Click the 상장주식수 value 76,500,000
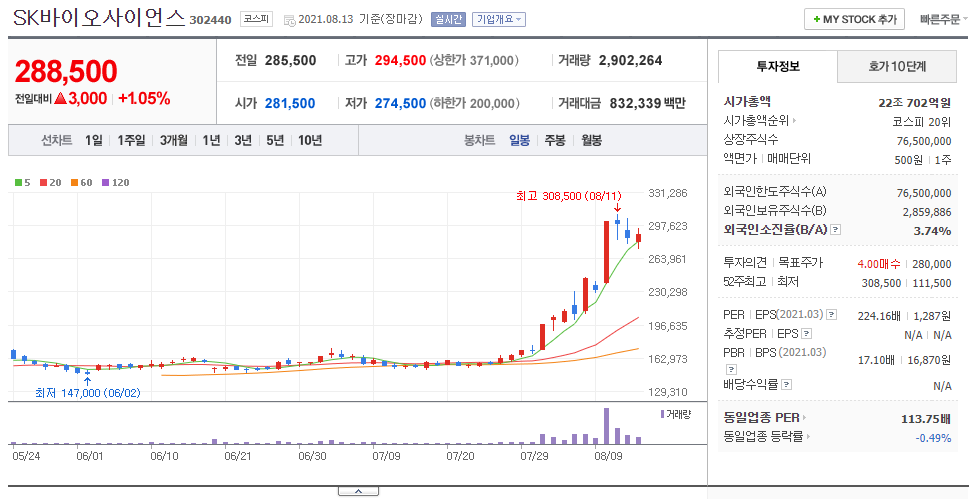 pos(924,142)
